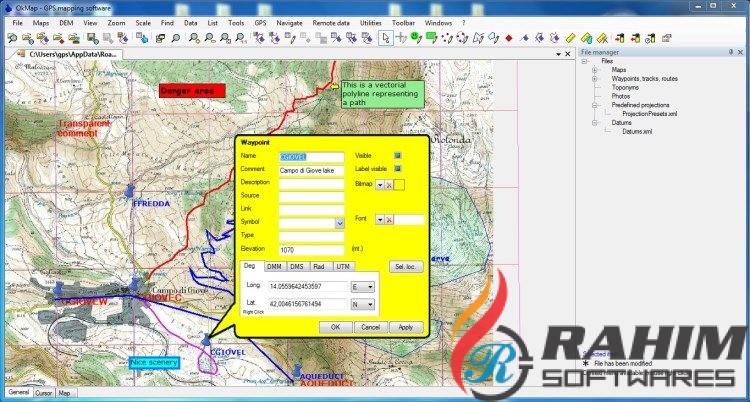Open the DEM menu
Screen dimensions: 750x402
click(x=66, y=23)
